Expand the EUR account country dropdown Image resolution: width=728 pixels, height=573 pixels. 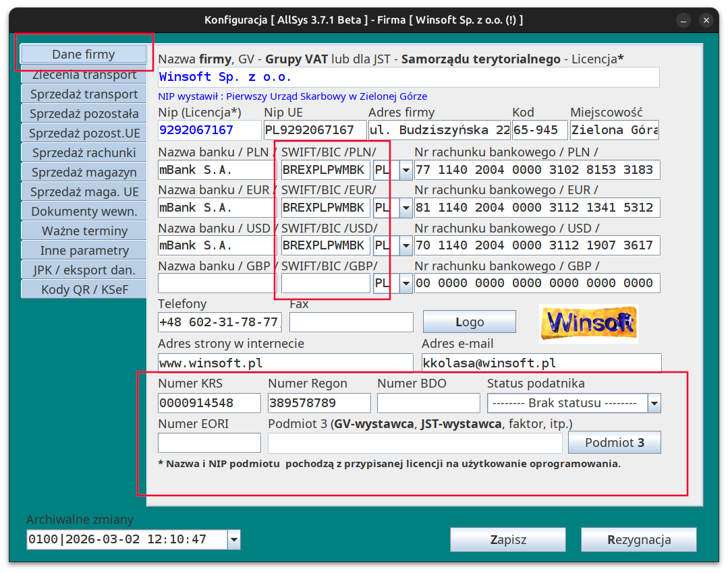pyautogui.click(x=405, y=208)
